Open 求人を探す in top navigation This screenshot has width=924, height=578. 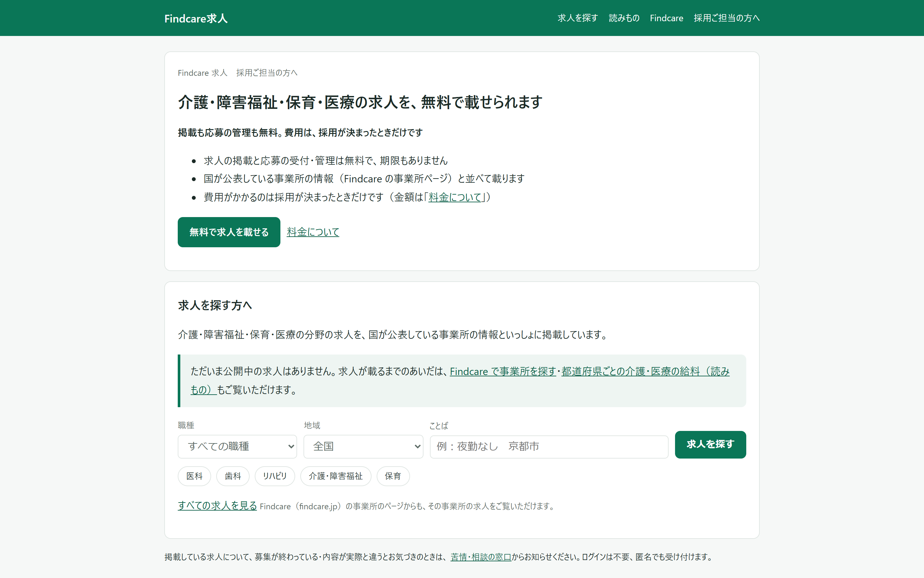click(x=577, y=18)
